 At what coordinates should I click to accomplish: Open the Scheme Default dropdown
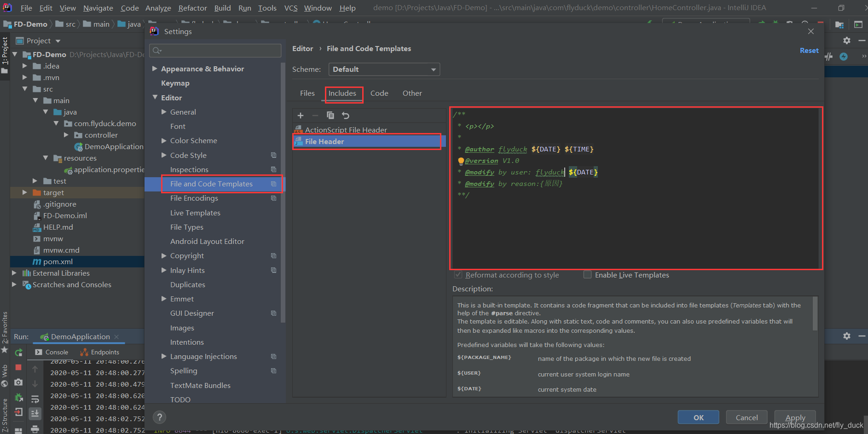[x=384, y=69]
